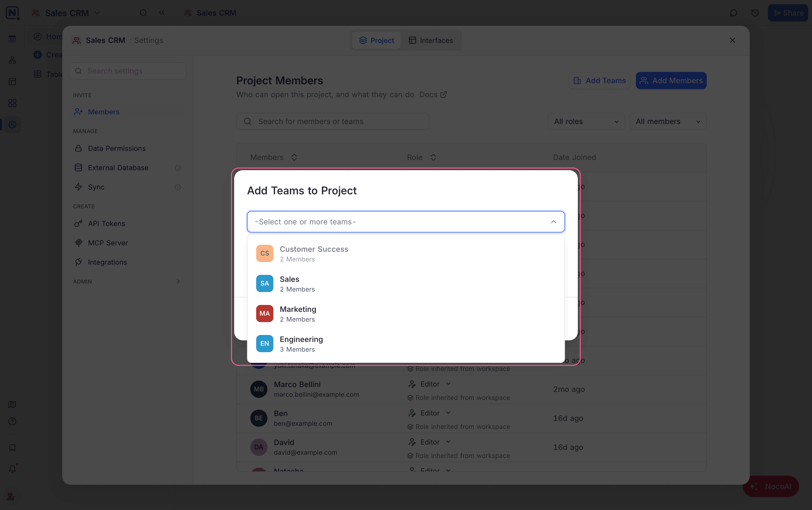Viewport: 812px width, 510px height.
Task: Open the search icon in the top bar
Action: [x=143, y=13]
